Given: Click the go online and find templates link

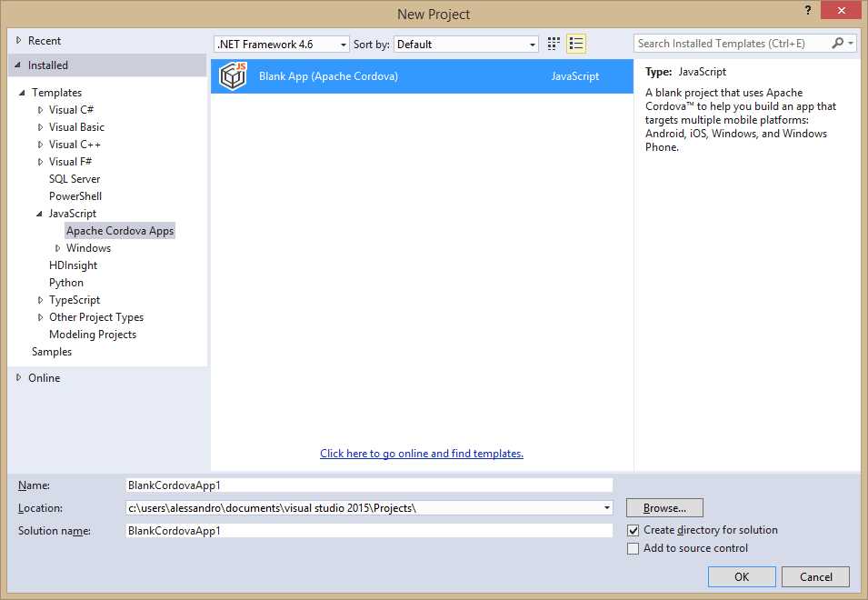Looking at the screenshot, I should tap(421, 453).
